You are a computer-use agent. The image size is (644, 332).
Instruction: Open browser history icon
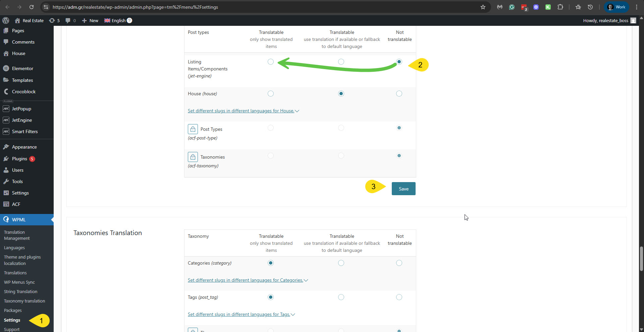click(590, 7)
